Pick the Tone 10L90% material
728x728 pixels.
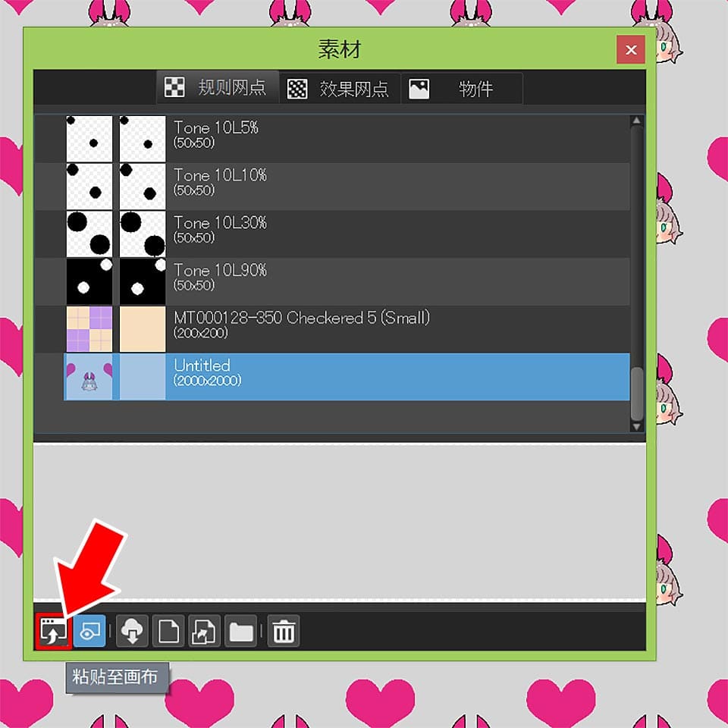coord(332,281)
